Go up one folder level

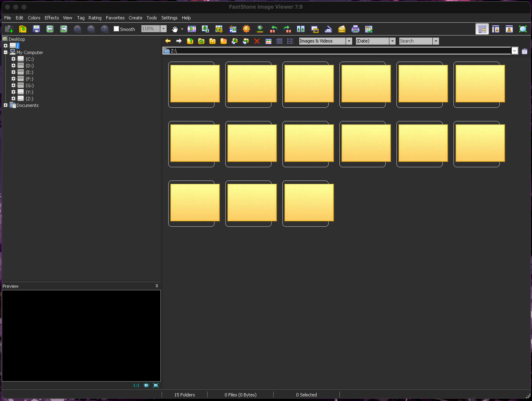(190, 41)
